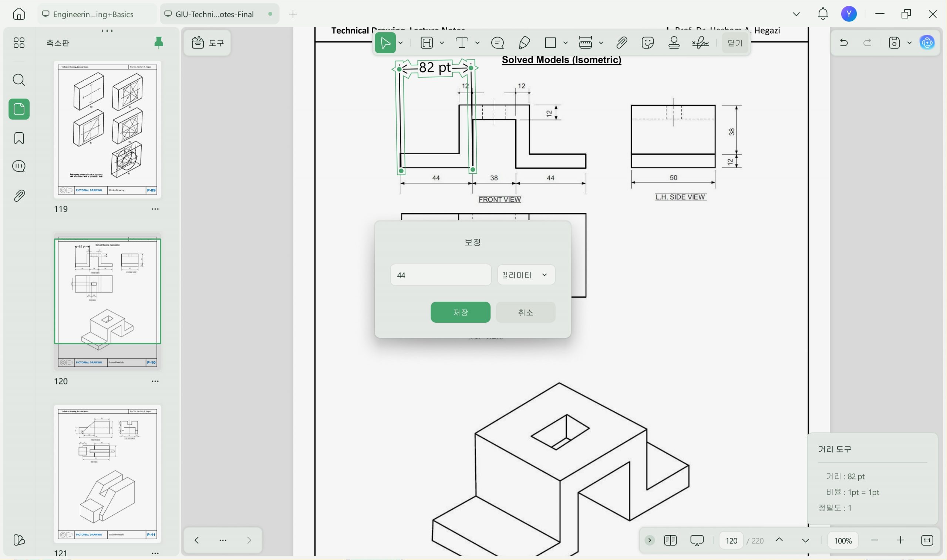
Task: Click the 취소 cancel button
Action: tap(525, 312)
